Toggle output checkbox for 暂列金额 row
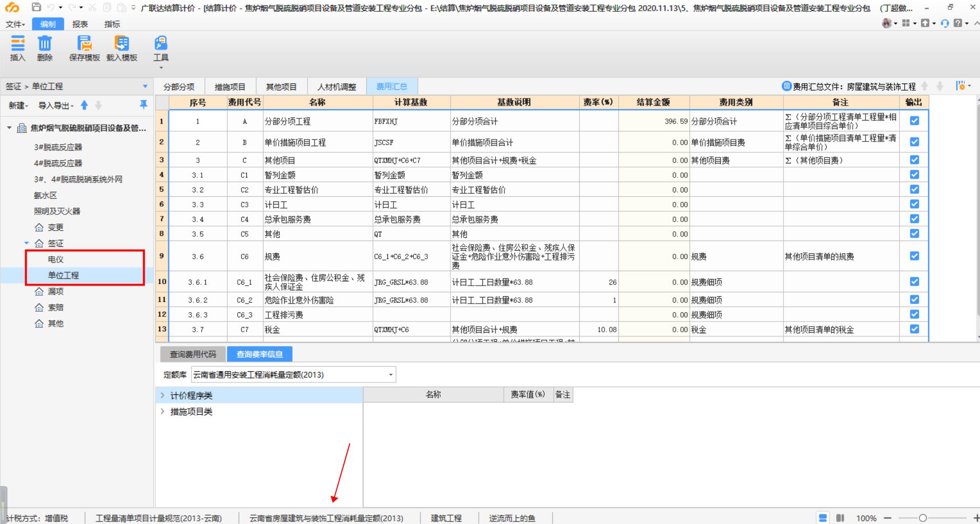The image size is (980, 524). click(x=914, y=174)
